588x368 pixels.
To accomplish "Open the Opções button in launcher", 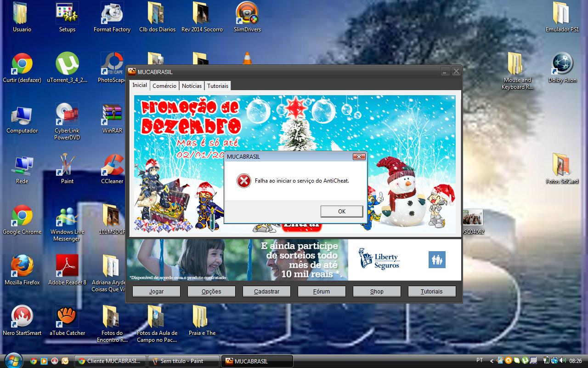I will point(211,291).
